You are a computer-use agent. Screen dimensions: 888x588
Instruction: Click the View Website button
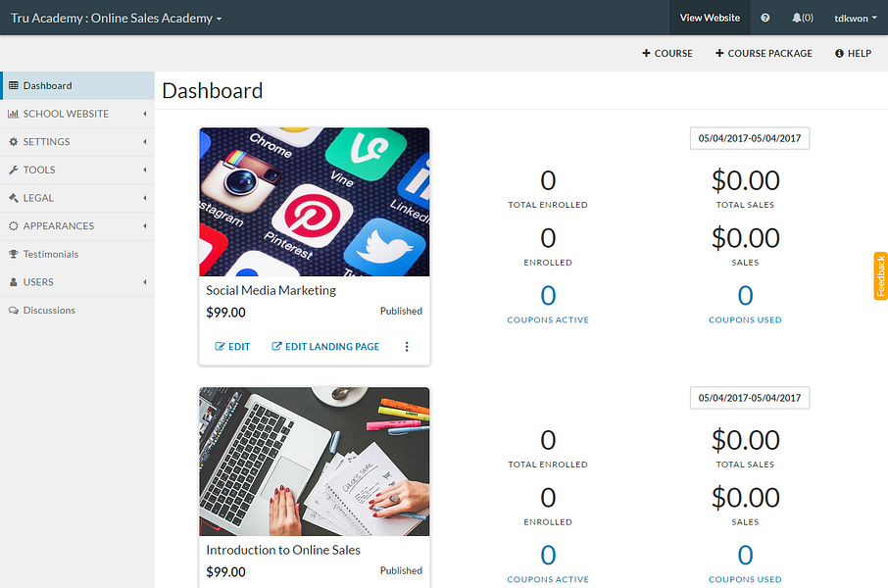pos(710,18)
